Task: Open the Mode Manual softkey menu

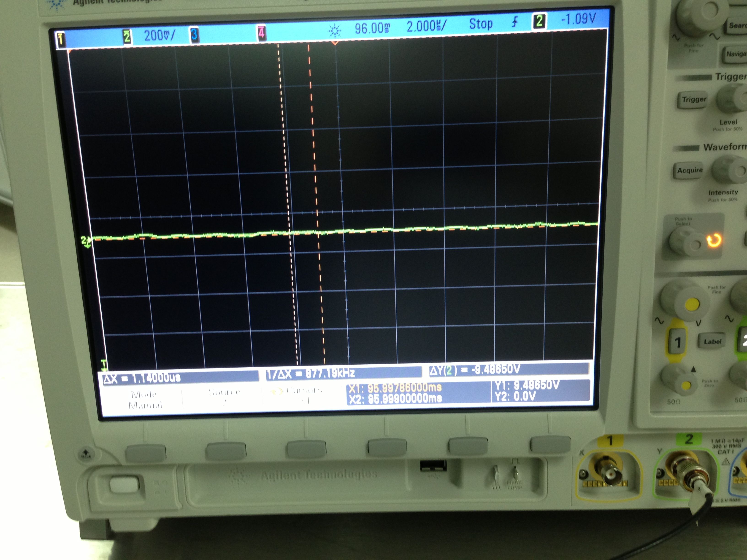Action: tap(145, 400)
